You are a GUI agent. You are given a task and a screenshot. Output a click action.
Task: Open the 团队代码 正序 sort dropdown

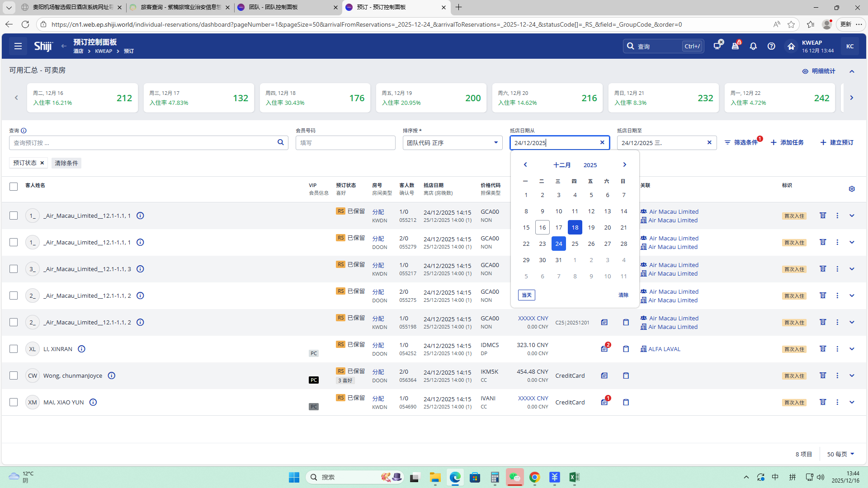tap(452, 143)
